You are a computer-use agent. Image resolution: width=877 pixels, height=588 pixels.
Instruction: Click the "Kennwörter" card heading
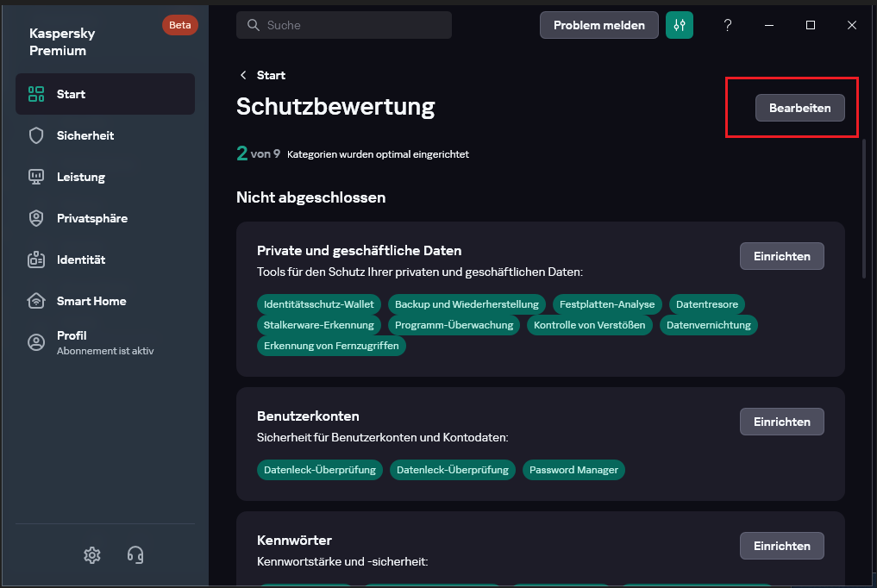294,540
